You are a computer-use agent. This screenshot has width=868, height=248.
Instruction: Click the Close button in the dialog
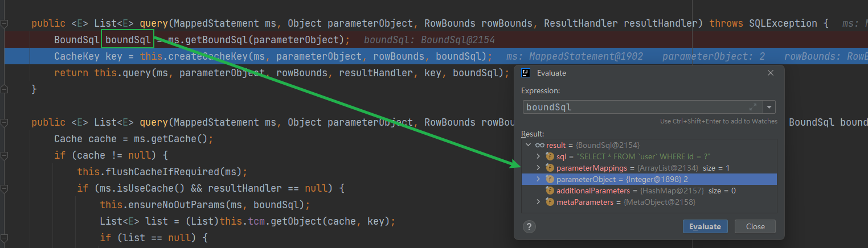pyautogui.click(x=755, y=226)
